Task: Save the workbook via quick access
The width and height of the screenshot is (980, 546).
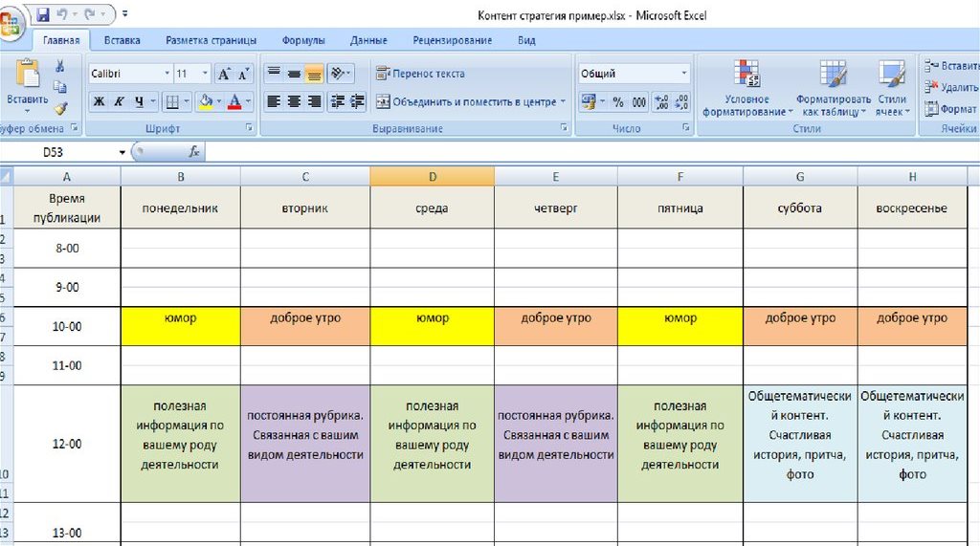Action: [42, 14]
